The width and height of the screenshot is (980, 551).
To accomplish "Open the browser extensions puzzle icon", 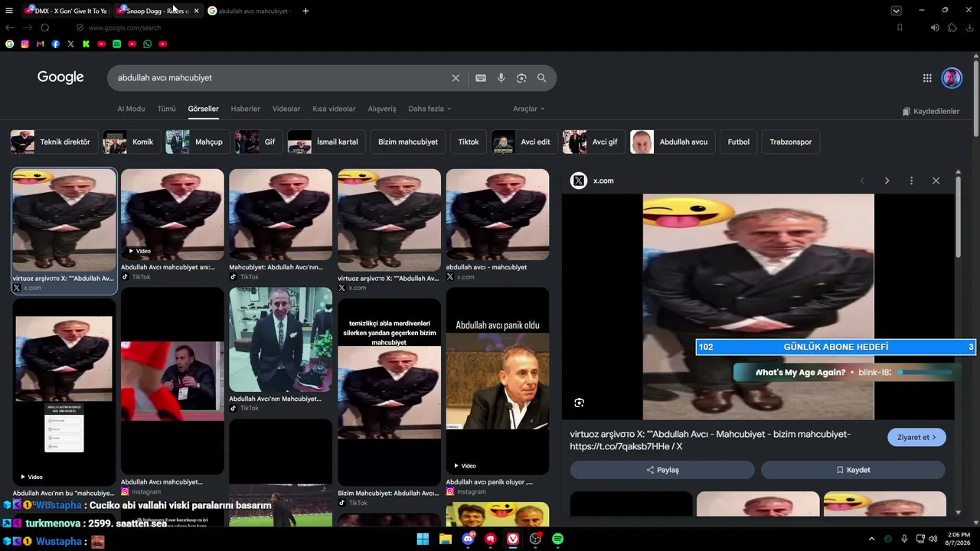I will pyautogui.click(x=952, y=28).
